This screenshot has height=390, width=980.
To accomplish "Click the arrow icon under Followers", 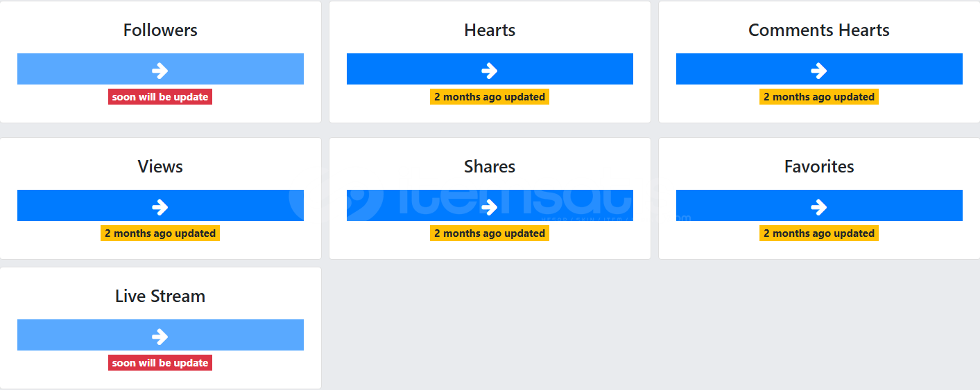I will click(160, 70).
